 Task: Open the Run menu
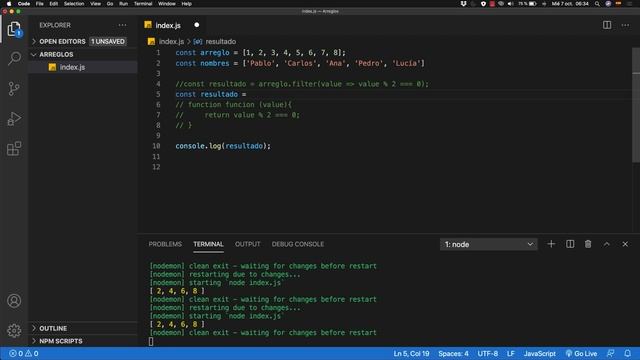[x=123, y=4]
